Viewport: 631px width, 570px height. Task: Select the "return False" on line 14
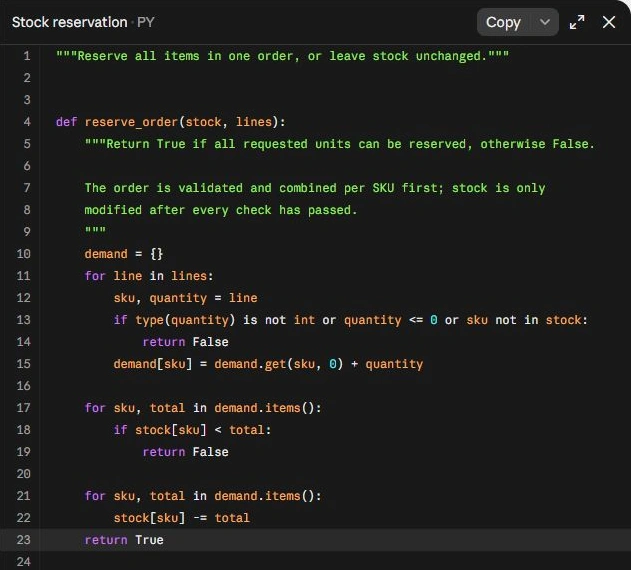point(186,342)
